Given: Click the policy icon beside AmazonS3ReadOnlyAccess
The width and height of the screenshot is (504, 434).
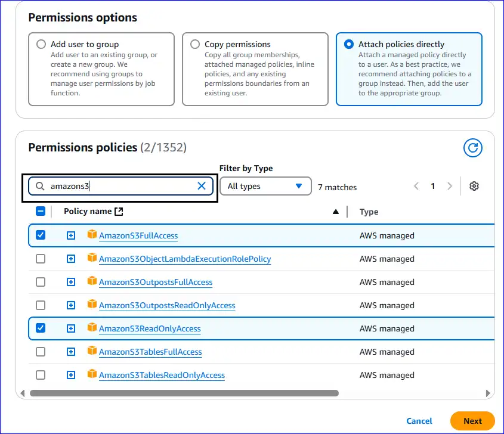Looking at the screenshot, I should [92, 328].
